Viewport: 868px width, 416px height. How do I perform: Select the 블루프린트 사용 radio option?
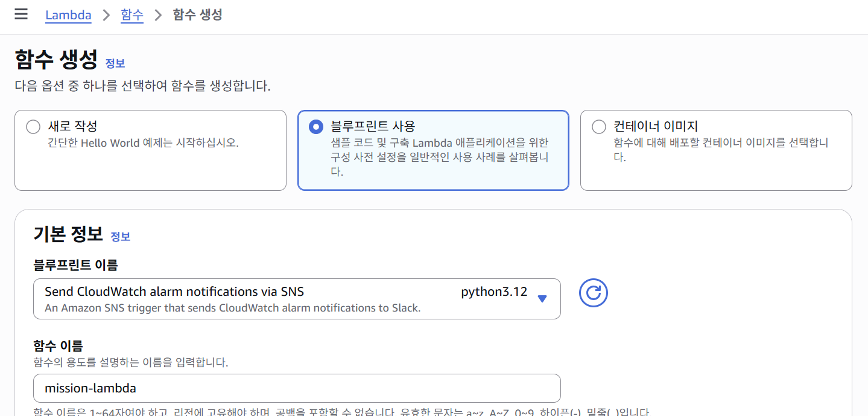pyautogui.click(x=315, y=127)
